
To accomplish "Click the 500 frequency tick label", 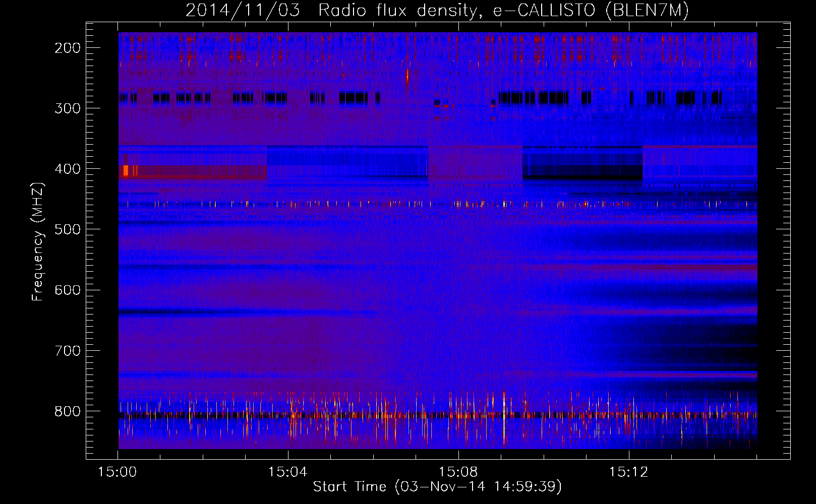I will tap(68, 229).
